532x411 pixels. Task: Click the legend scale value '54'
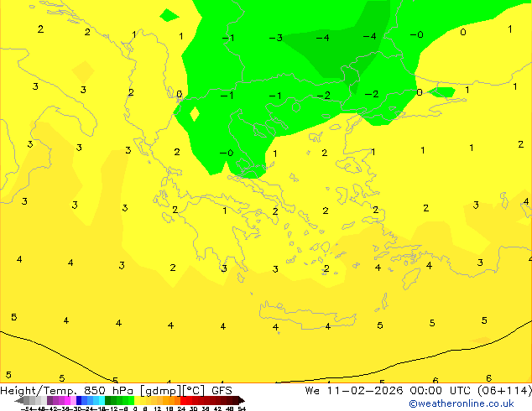[x=242, y=408]
